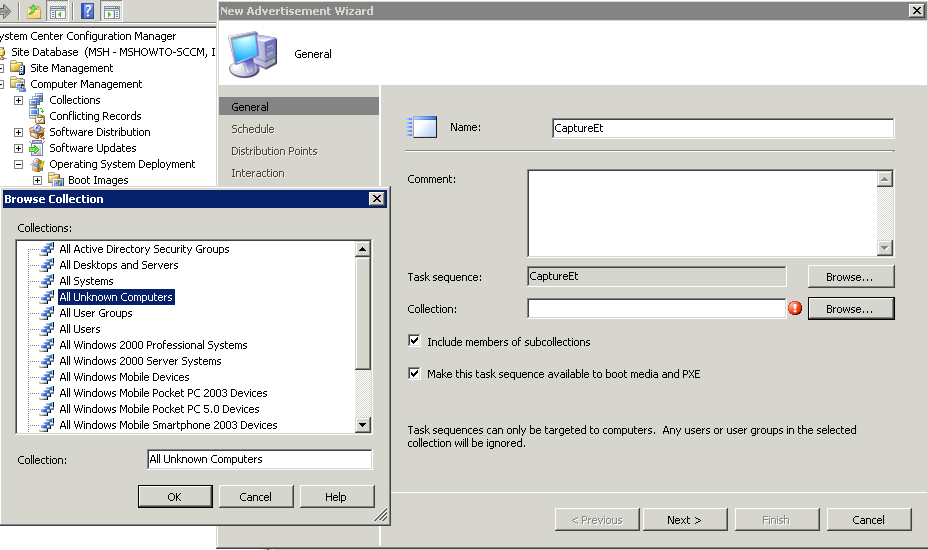Click the action pane toolbar icon
The width and height of the screenshot is (928, 550).
click(111, 11)
